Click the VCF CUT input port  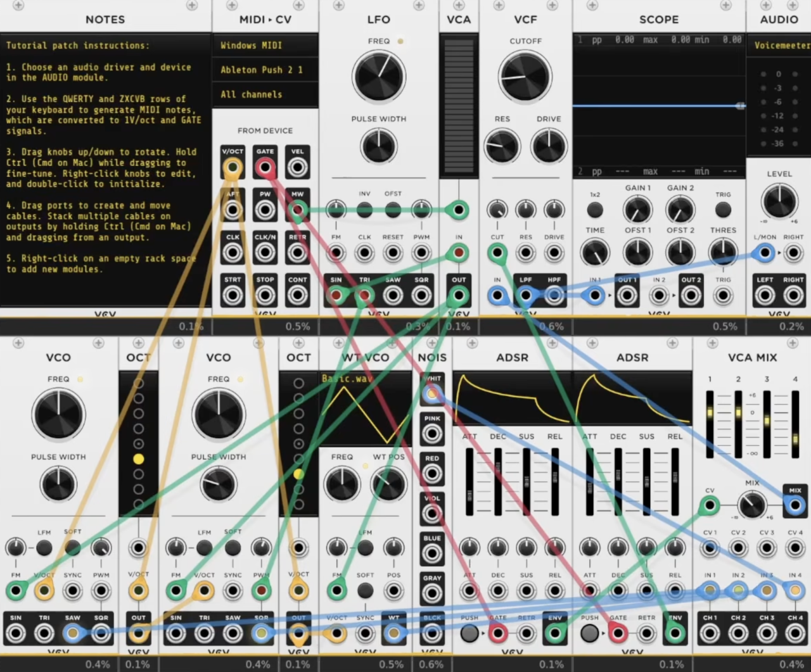tap(497, 253)
